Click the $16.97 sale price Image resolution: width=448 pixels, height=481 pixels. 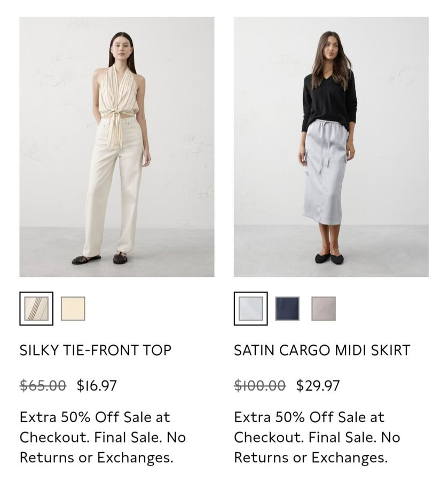click(97, 385)
